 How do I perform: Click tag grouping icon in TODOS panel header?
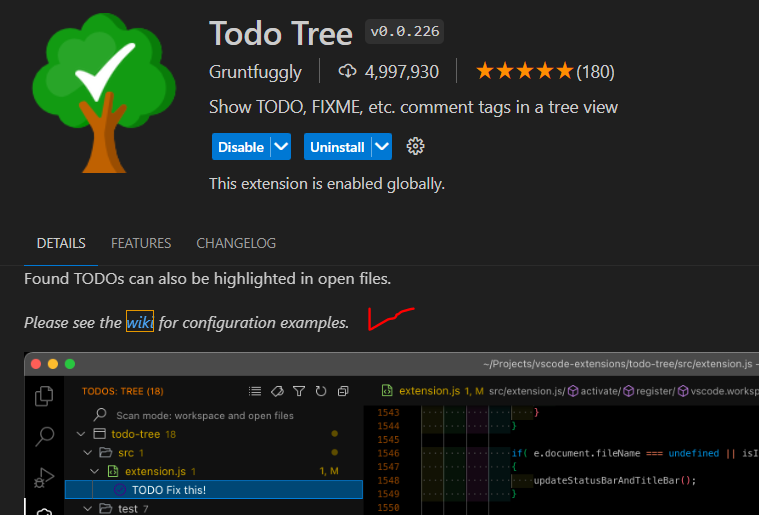tap(277, 391)
